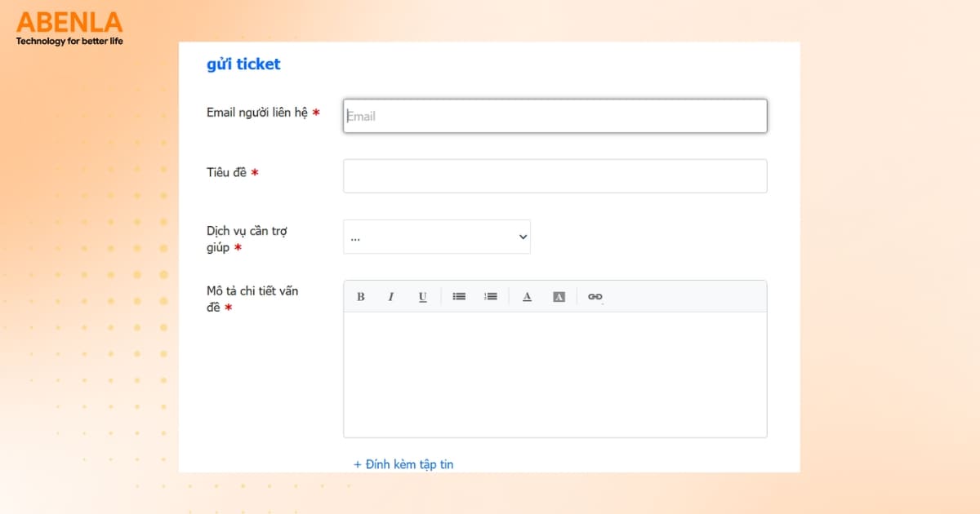Viewport: 980px width, 514px height.
Task: Click the Technology for better life tagline
Action: click(69, 41)
